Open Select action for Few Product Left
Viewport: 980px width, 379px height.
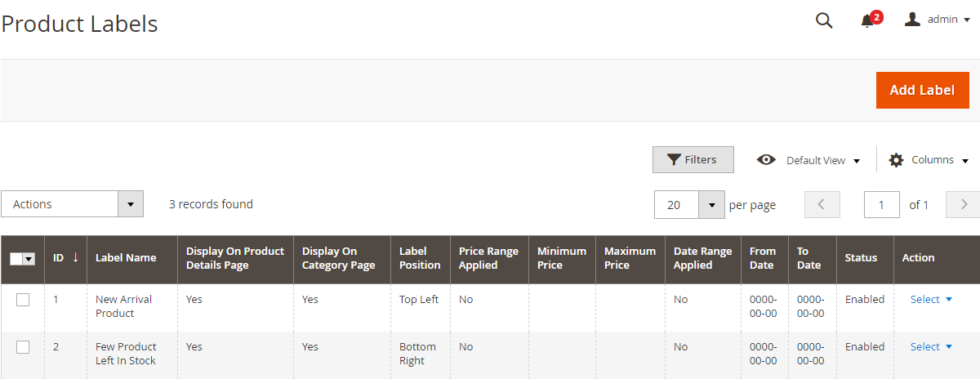(931, 347)
